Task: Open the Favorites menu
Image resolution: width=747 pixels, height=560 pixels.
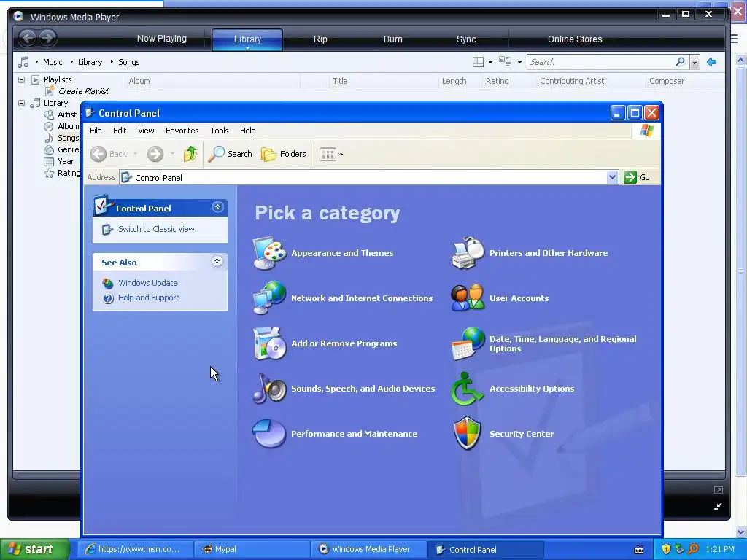Action: 182,131
